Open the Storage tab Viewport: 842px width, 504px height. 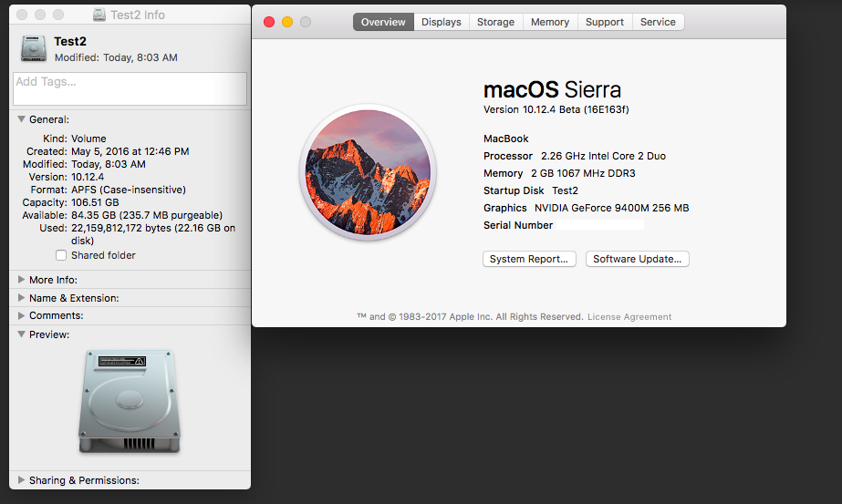tap(495, 22)
